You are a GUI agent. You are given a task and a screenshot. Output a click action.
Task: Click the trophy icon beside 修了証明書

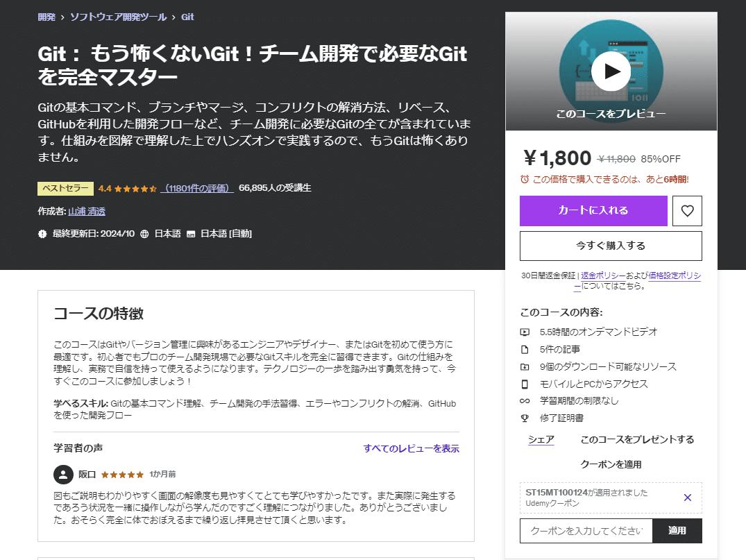(525, 418)
